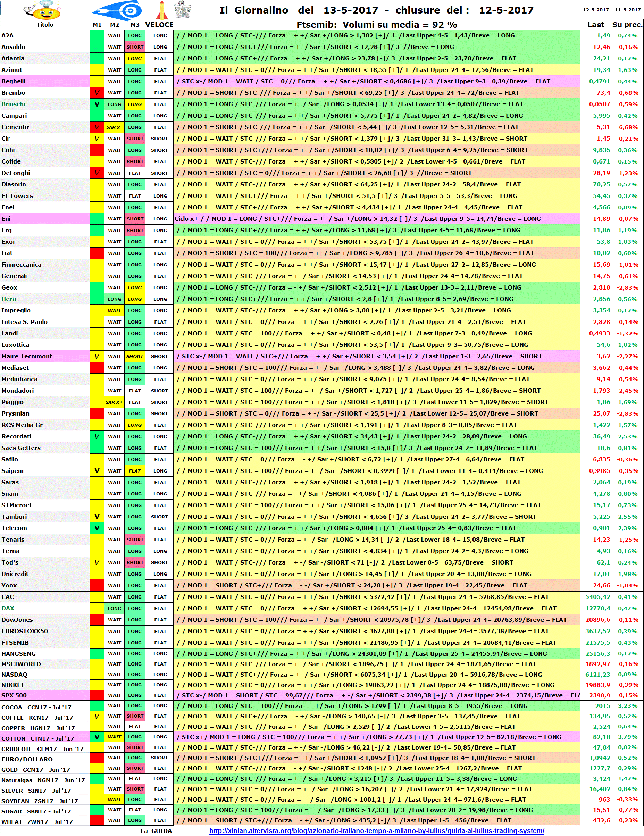Click the COCOA last value 2015

point(603,705)
